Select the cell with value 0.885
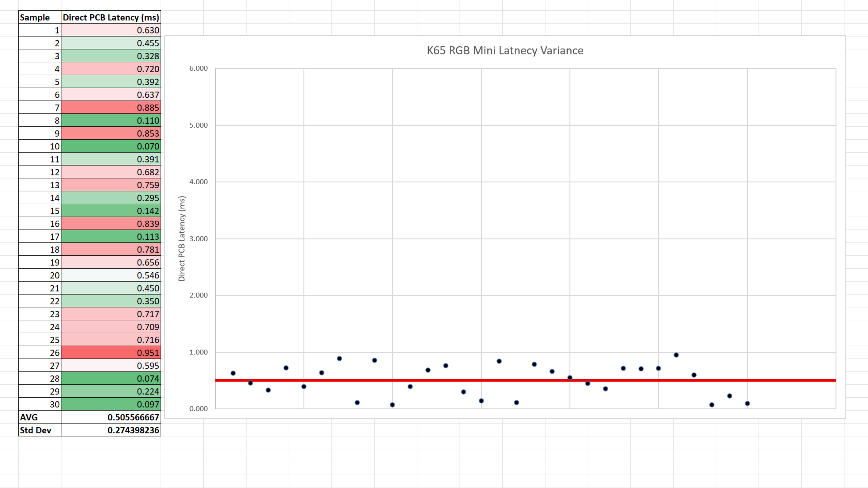This screenshot has width=868, height=488. 111,108
